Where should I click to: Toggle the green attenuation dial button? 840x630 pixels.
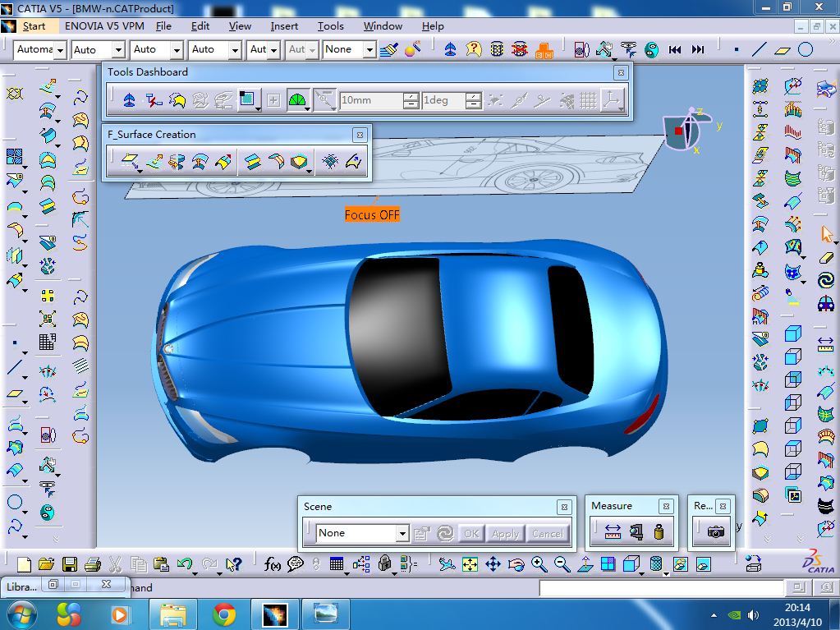click(x=296, y=100)
